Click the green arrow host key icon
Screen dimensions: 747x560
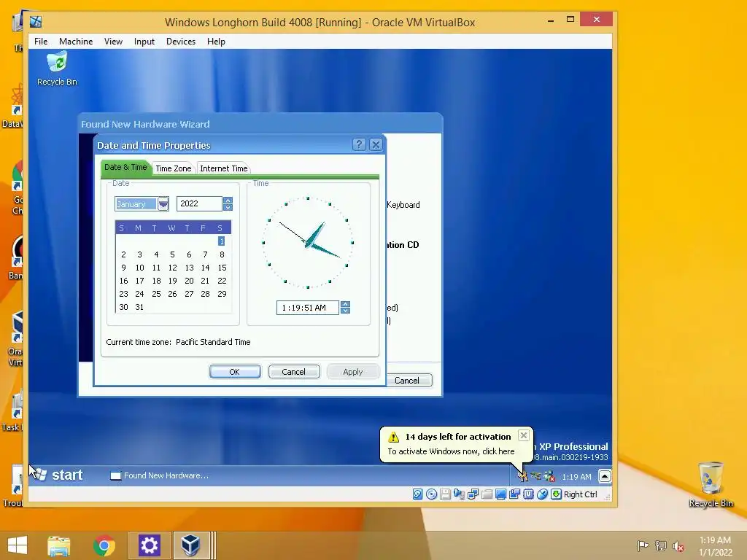[x=556, y=494]
